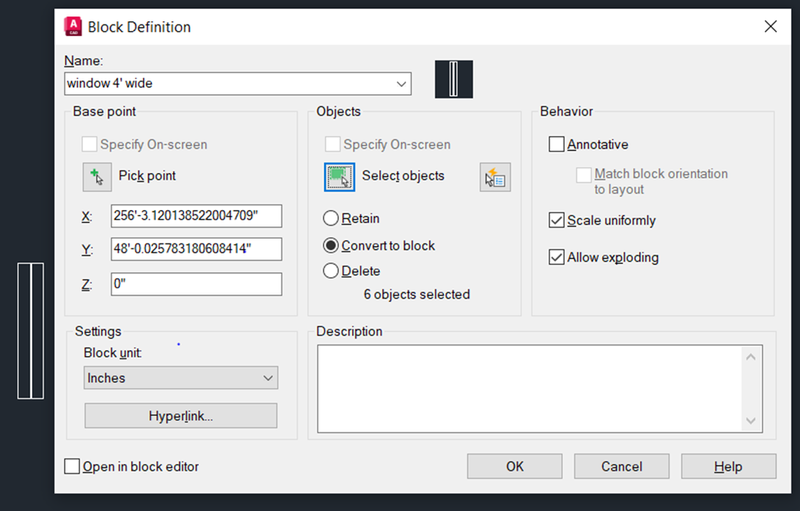This screenshot has width=800, height=511.
Task: Click the Description scrollbar down arrow
Action: (751, 420)
